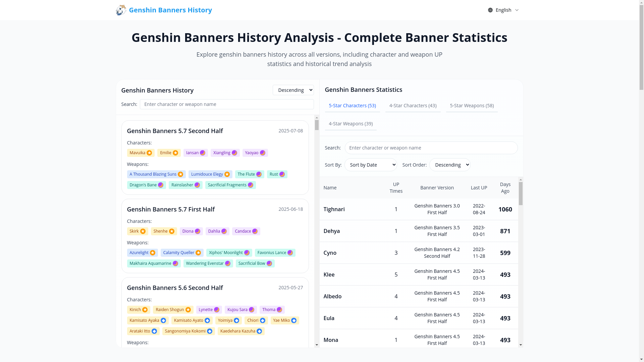Click the Sangonomiya Kokomi character tag

point(189,331)
